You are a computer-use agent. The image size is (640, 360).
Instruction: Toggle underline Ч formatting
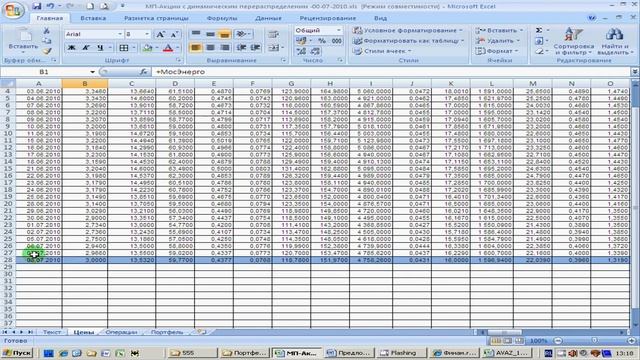click(100, 48)
